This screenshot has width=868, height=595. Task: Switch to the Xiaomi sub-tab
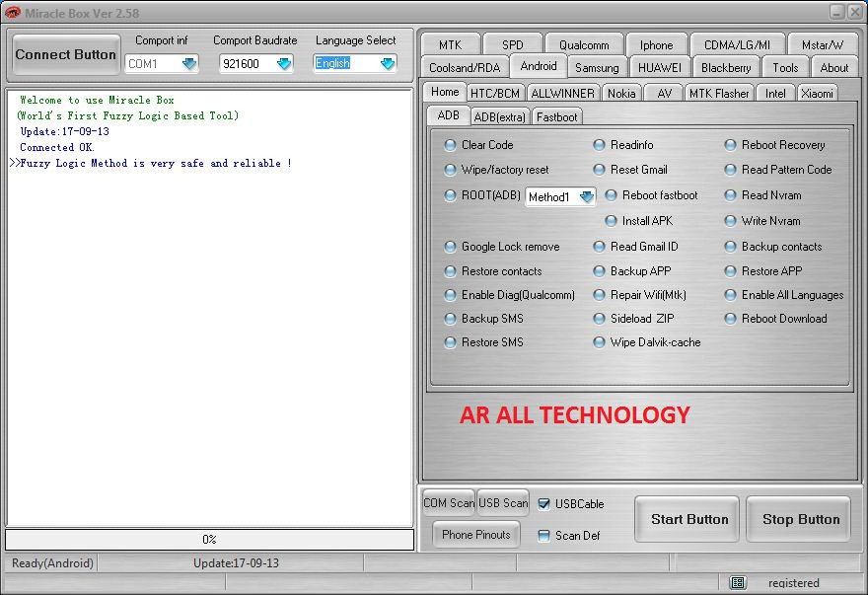coord(817,93)
